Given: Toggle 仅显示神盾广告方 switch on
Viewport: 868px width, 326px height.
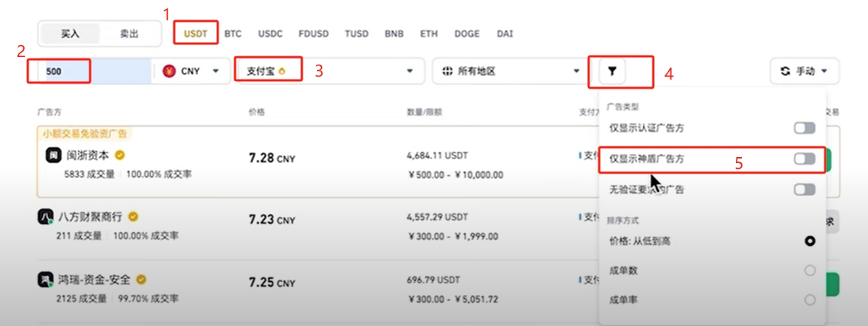Looking at the screenshot, I should [804, 158].
